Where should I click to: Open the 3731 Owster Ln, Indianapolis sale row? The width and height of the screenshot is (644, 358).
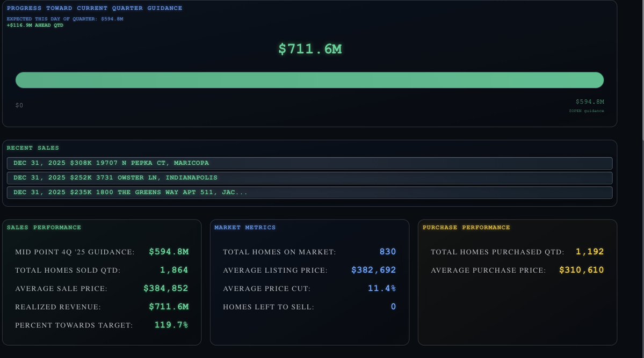(x=309, y=178)
